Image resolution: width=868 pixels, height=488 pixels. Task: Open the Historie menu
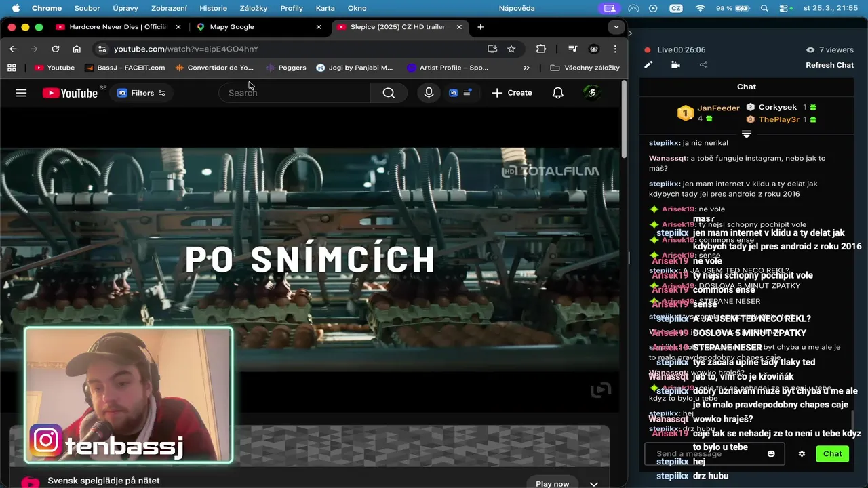coord(213,8)
